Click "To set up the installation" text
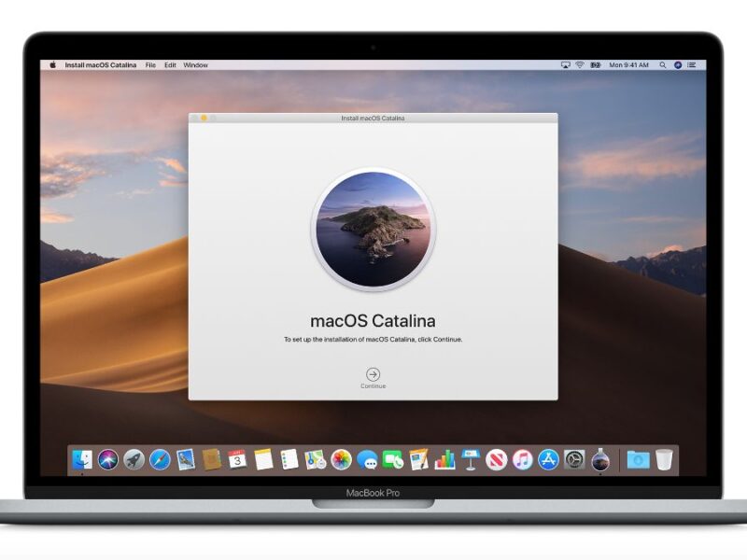Screen dimensions: 747x560 (373, 340)
